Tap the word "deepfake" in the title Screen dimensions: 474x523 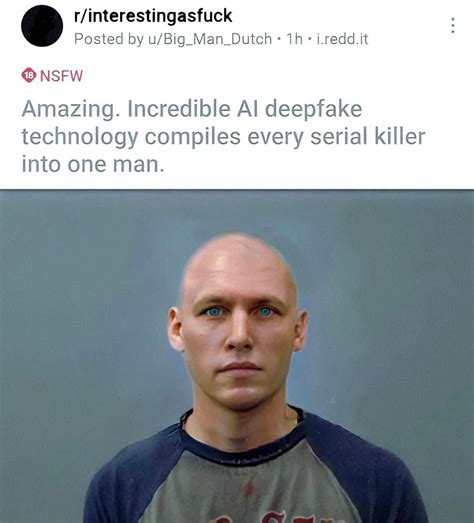coord(313,110)
